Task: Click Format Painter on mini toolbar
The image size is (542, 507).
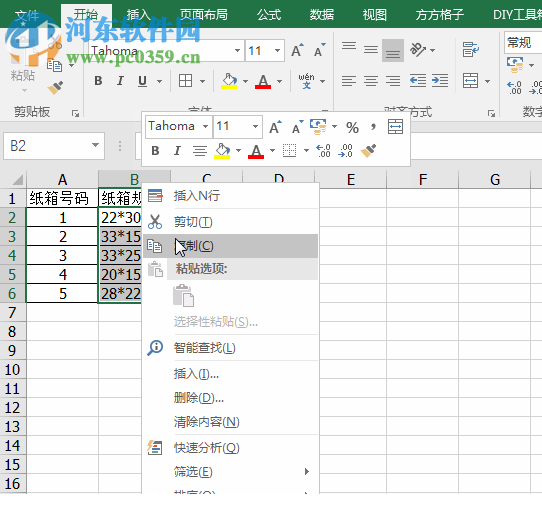Action: point(368,151)
